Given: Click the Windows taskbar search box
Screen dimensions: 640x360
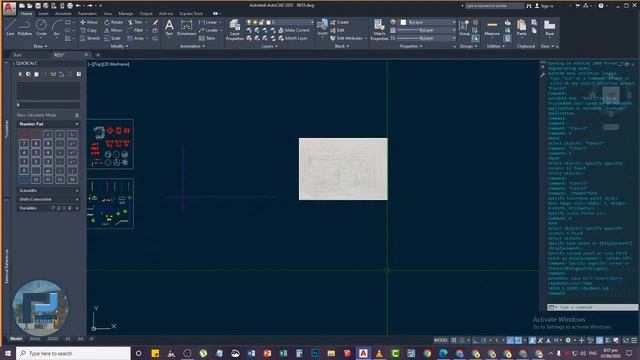Looking at the screenshot, I should tap(73, 353).
